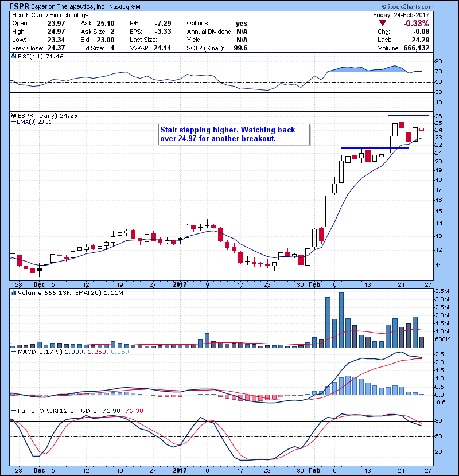Click the red down triangle next to -0.33%
The width and height of the screenshot is (459, 476).
(x=383, y=24)
